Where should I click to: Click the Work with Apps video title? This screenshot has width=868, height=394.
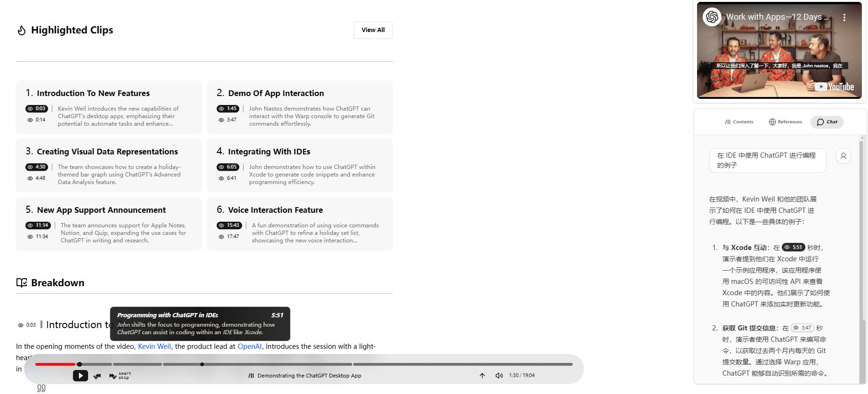[778, 17]
